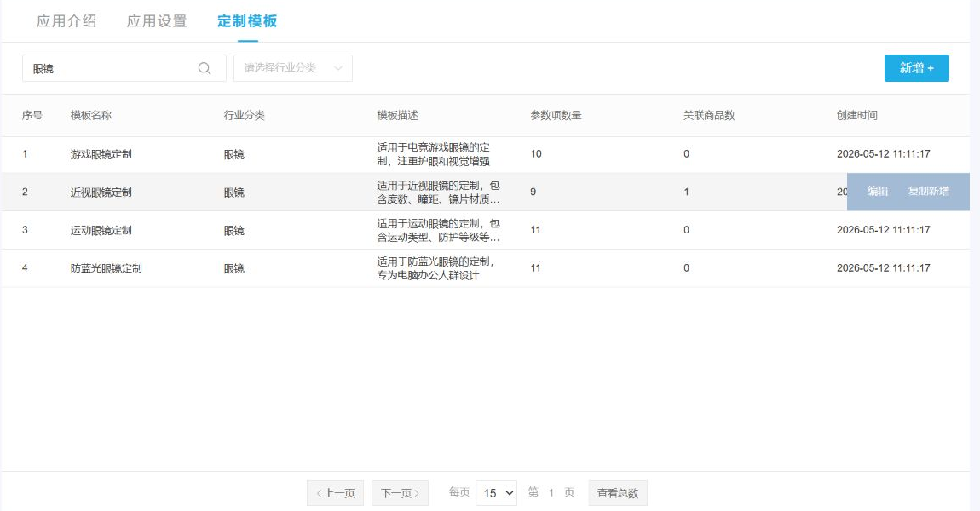The image size is (980, 511).
Task: Open the 应用介绍 tab
Action: pyautogui.click(x=66, y=21)
